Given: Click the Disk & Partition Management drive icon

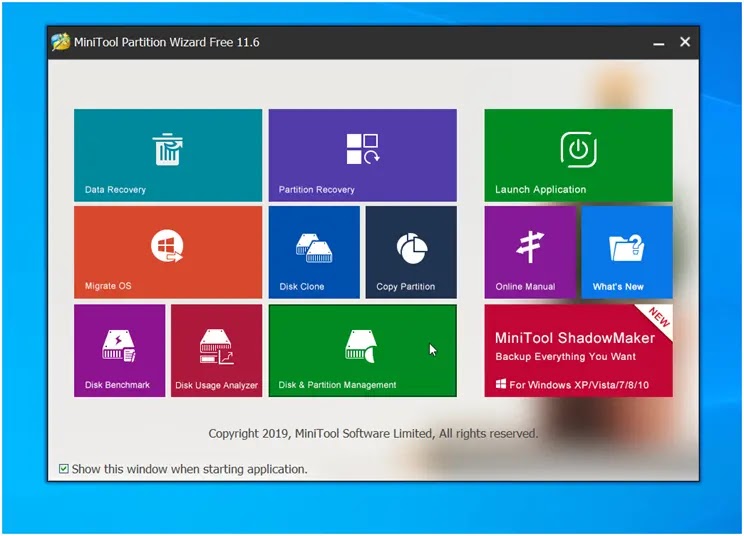Looking at the screenshot, I should pos(361,346).
